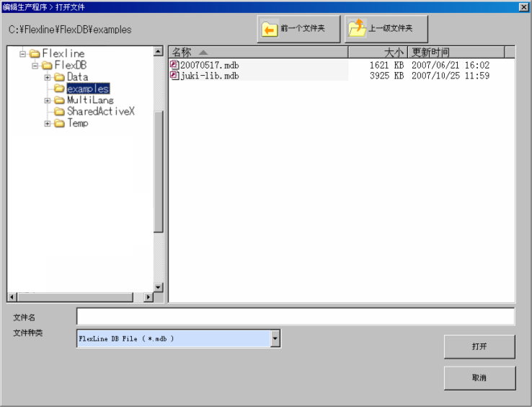Click the tree vertical scrollbar thumb
The width and height of the screenshot is (532, 407).
(158, 172)
